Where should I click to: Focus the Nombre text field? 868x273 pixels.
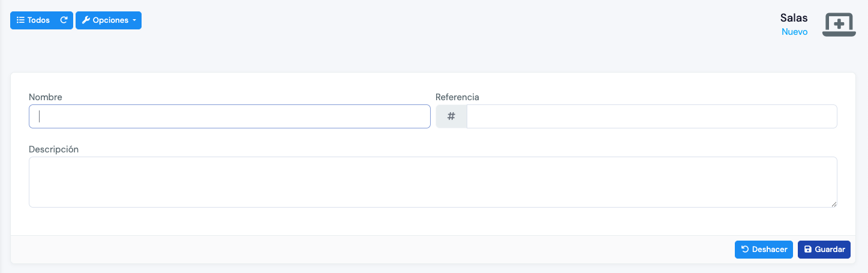point(229,116)
